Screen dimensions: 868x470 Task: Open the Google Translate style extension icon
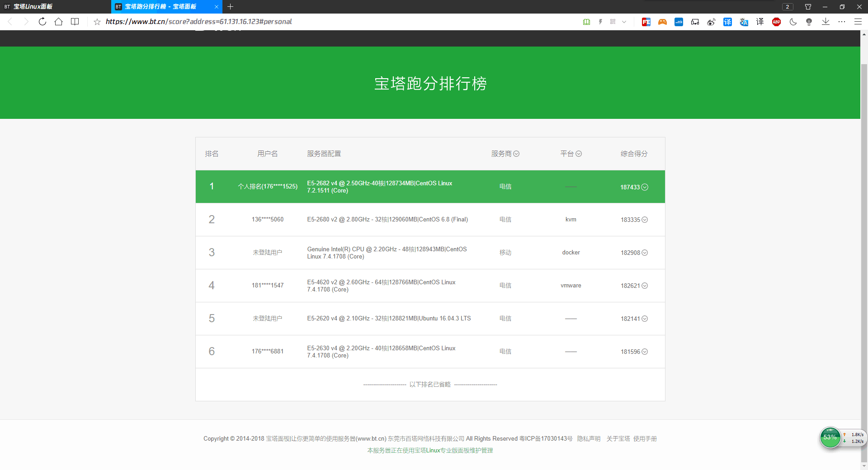pyautogui.click(x=744, y=22)
